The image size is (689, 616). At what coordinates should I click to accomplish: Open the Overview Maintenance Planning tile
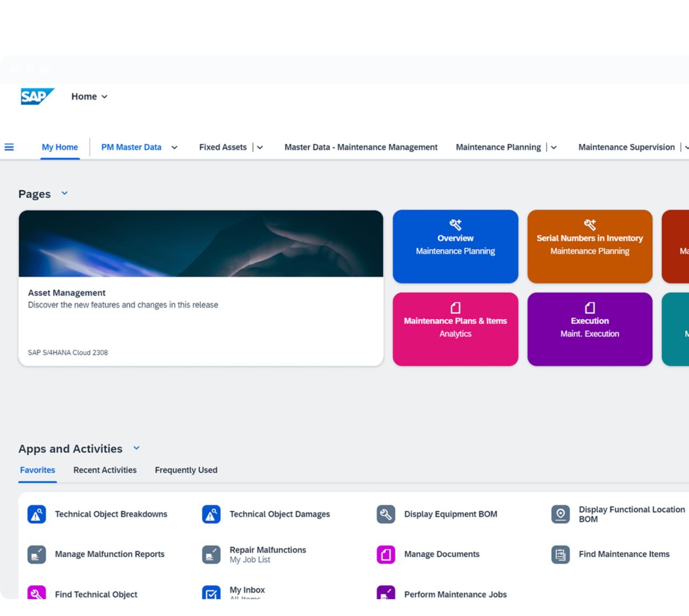pos(455,246)
